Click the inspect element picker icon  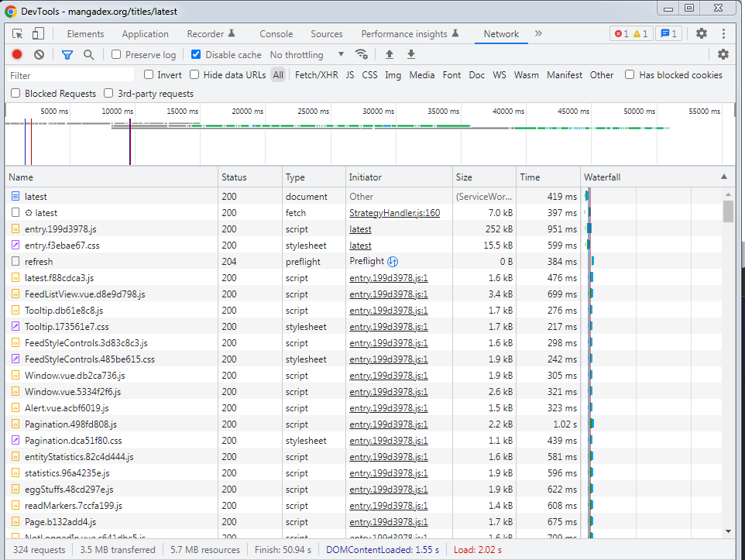click(18, 34)
